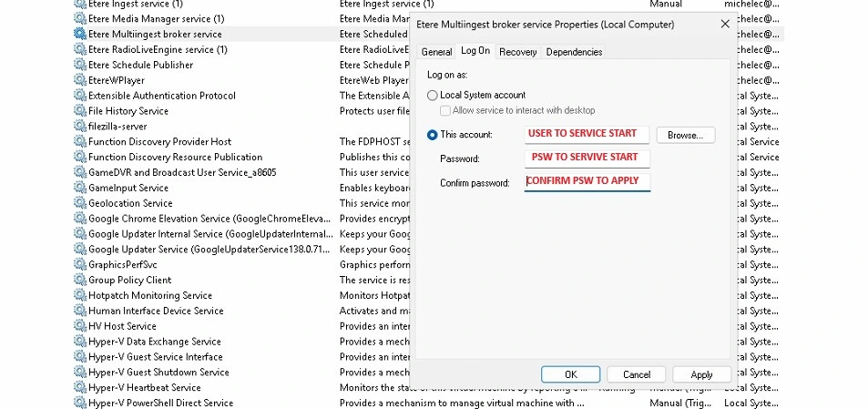Click the gear icon beside Etere Multiingest broker service
Viewport: 868px width, 409px height.
click(79, 34)
